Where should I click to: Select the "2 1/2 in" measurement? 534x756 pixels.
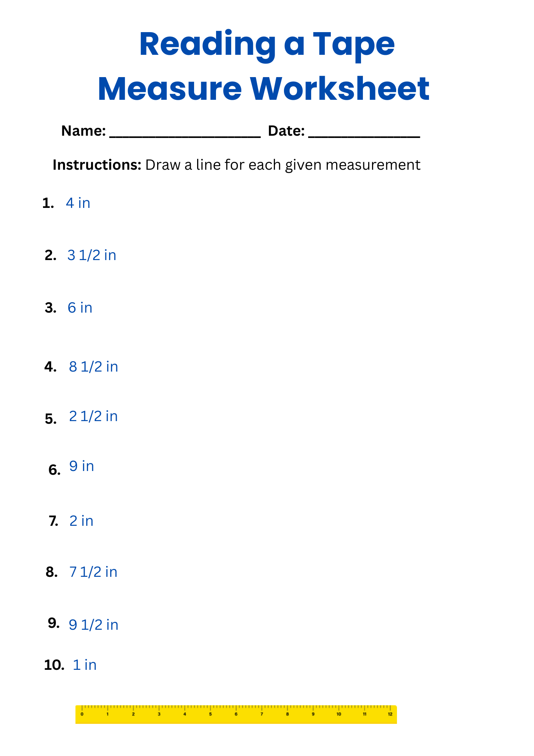click(93, 416)
